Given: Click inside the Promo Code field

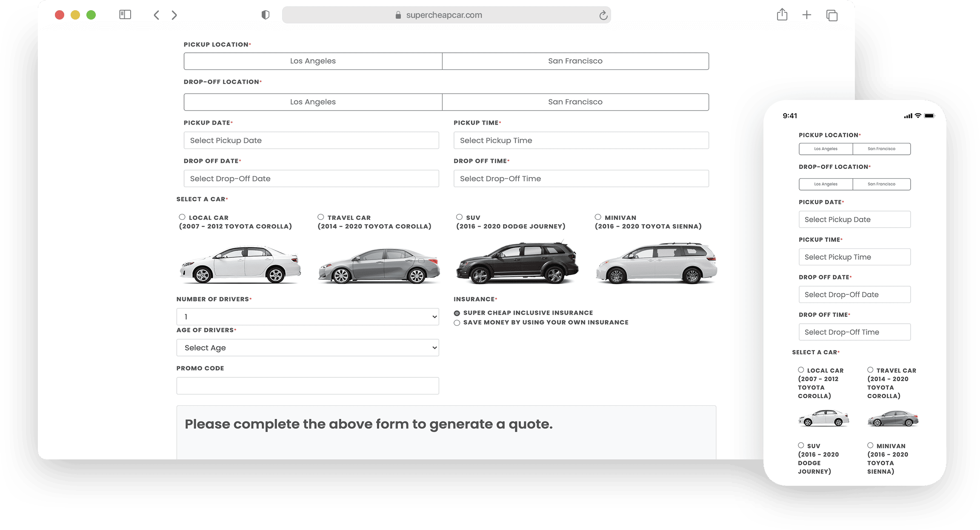Looking at the screenshot, I should 307,385.
